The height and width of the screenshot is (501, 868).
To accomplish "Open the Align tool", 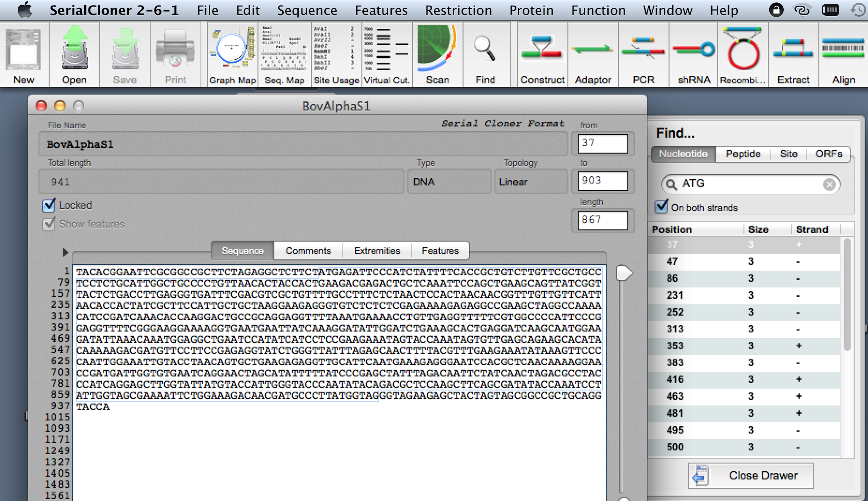I will [844, 55].
